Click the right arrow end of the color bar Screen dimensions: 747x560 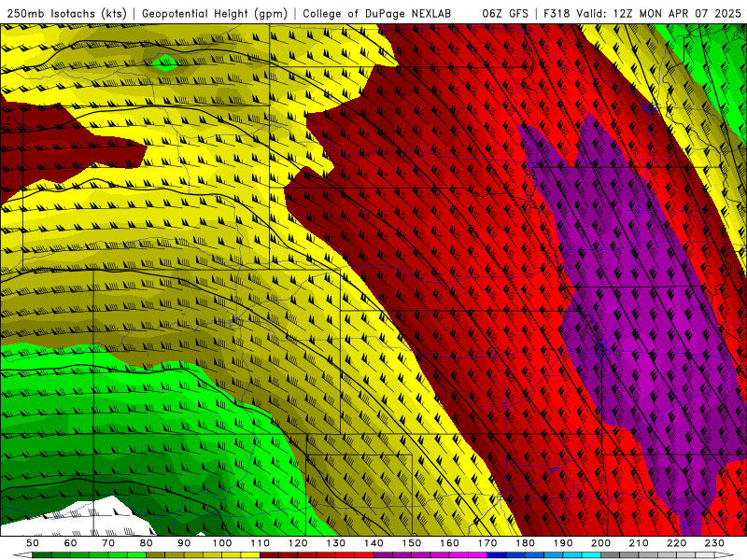(x=725, y=555)
